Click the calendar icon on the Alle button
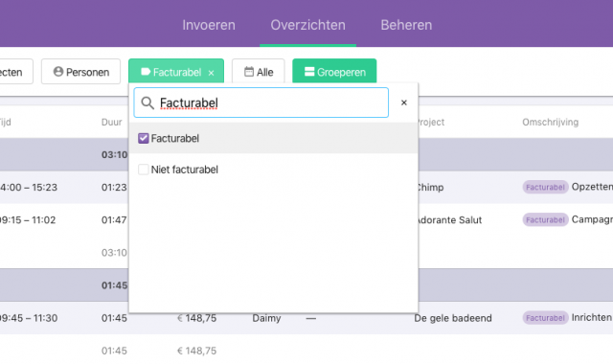The width and height of the screenshot is (613, 364). click(x=249, y=72)
